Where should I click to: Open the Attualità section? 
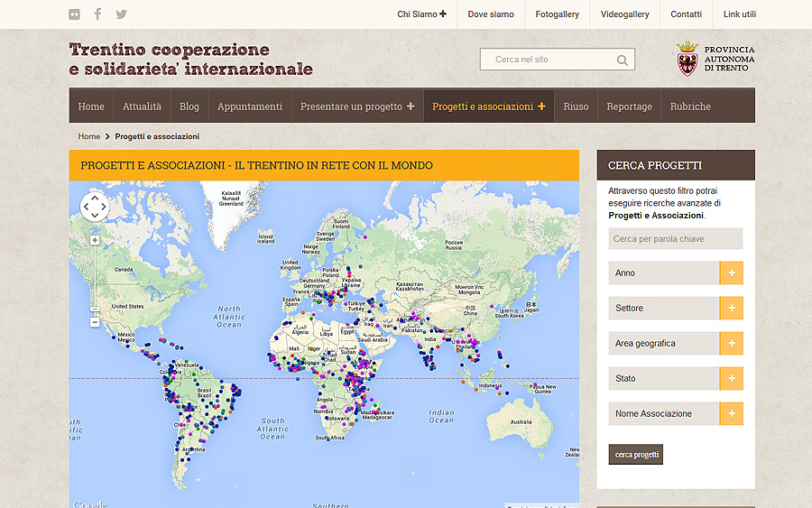pos(142,106)
